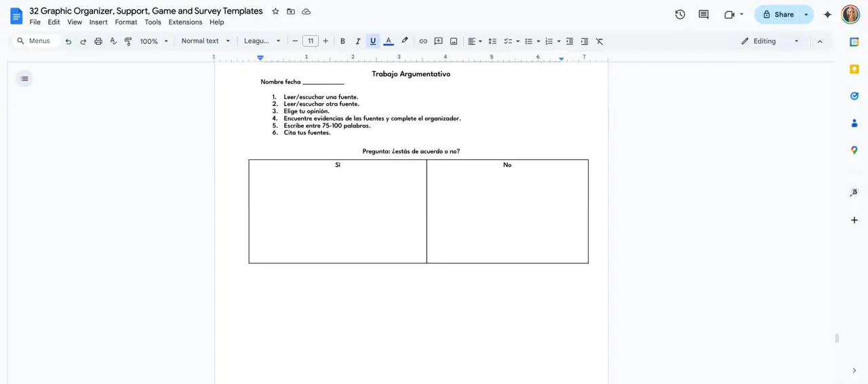
Task: Increase the font size
Action: click(x=325, y=41)
